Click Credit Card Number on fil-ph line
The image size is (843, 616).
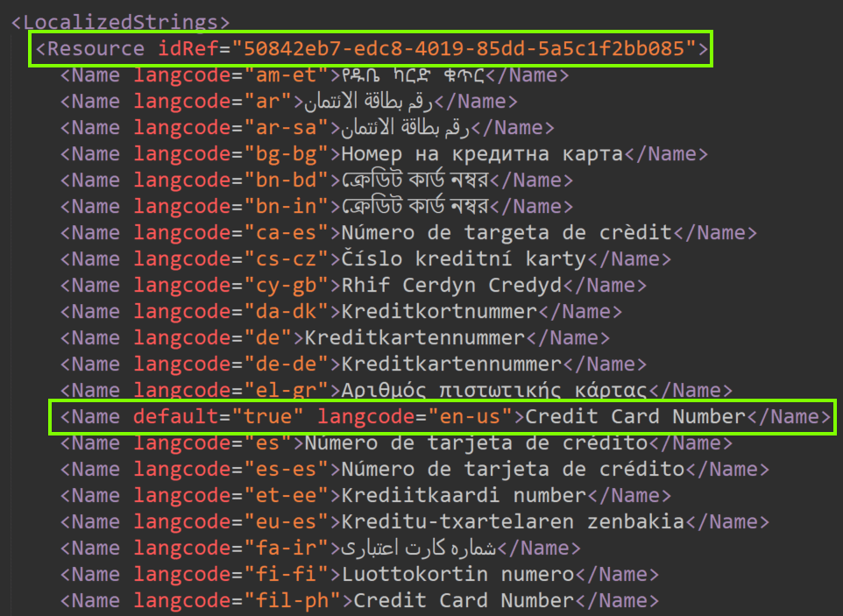click(463, 600)
